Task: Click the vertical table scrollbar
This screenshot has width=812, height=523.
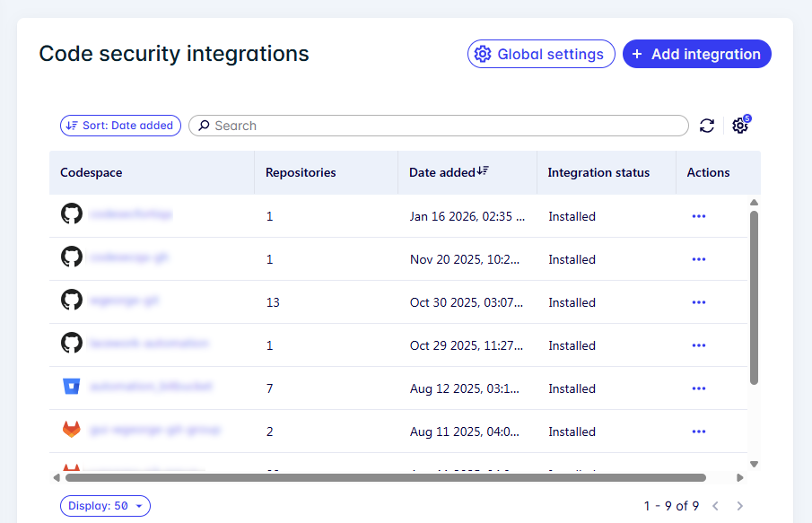Action: tap(754, 296)
